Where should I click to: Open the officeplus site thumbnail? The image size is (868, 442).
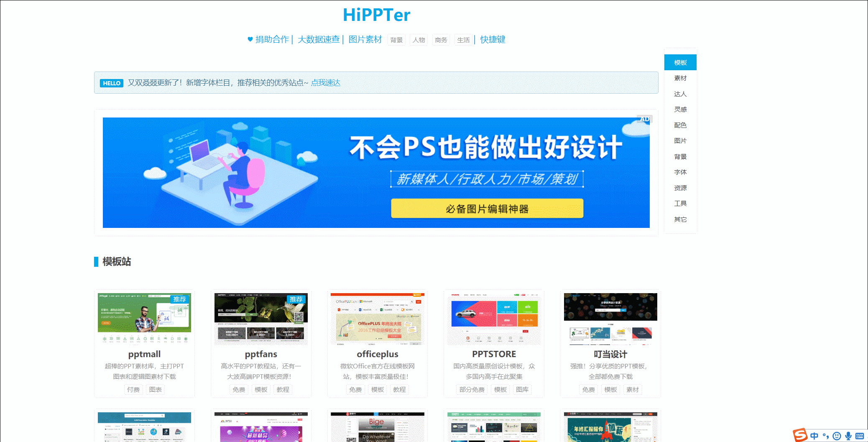[x=378, y=319]
